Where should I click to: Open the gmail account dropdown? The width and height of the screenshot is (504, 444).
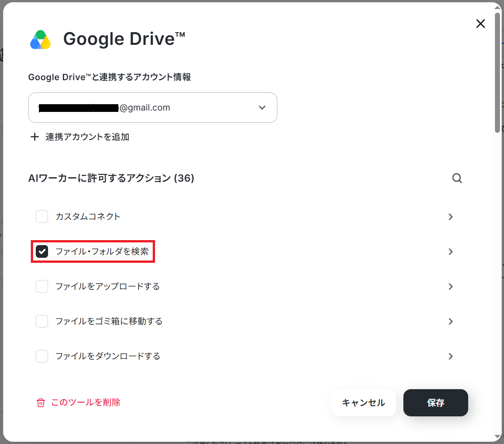click(153, 108)
